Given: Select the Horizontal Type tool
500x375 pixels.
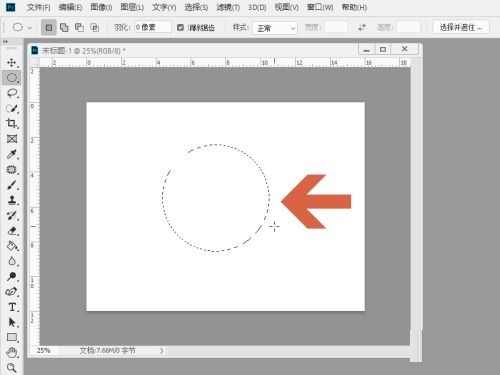Looking at the screenshot, I should [12, 307].
